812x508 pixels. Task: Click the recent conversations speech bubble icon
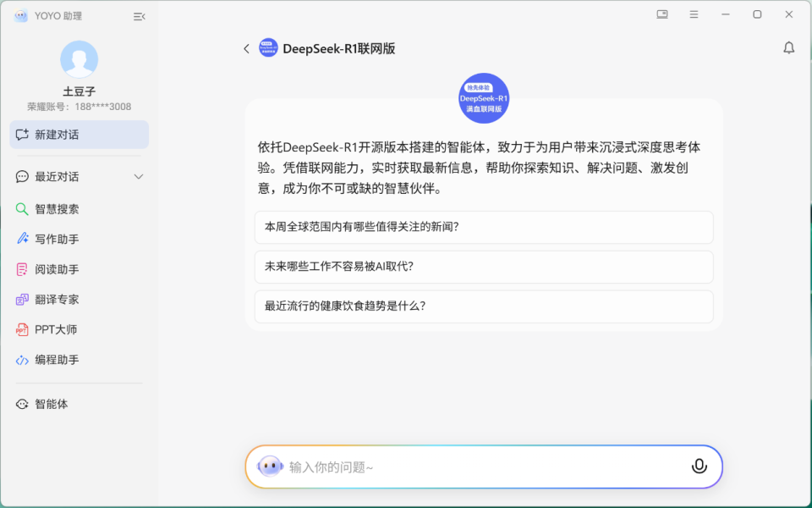[x=22, y=177]
